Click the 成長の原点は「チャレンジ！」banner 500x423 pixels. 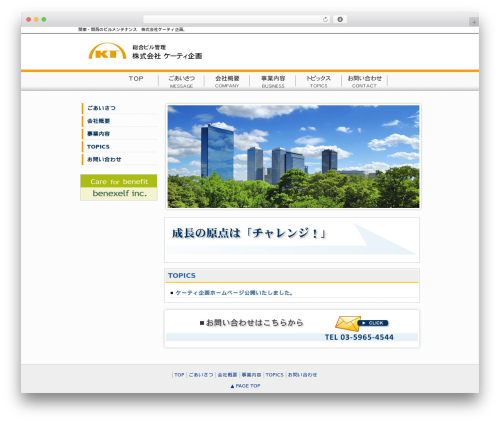[x=292, y=240]
